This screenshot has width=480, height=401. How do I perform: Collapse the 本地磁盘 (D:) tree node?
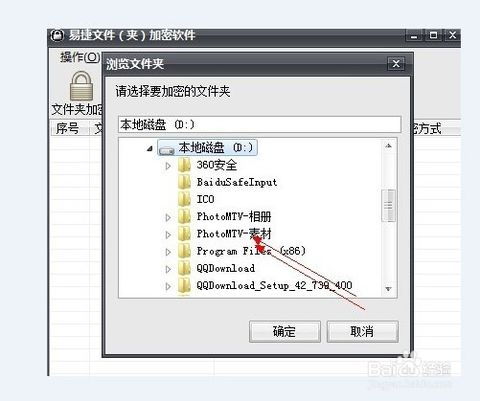150,149
